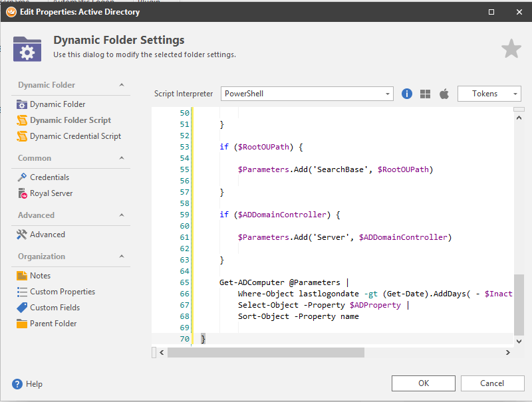Open the Dynamic Folder Script page

[x=70, y=120]
